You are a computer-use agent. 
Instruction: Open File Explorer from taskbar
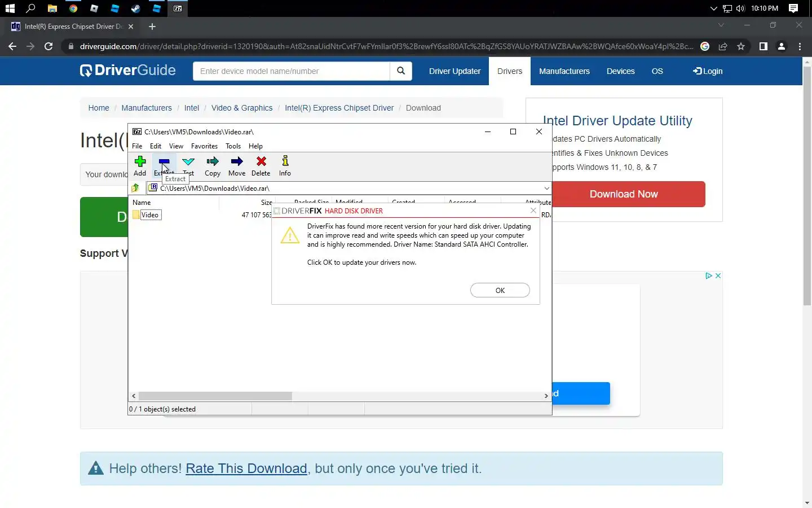coord(52,8)
